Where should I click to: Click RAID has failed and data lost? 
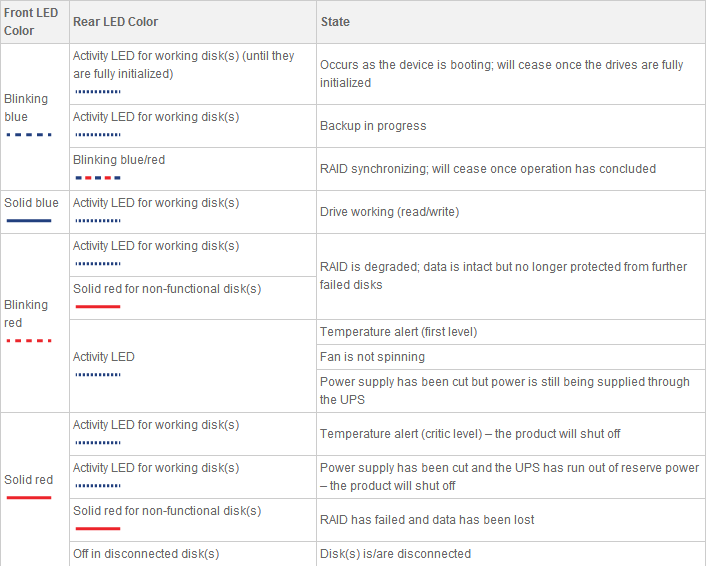[427, 520]
